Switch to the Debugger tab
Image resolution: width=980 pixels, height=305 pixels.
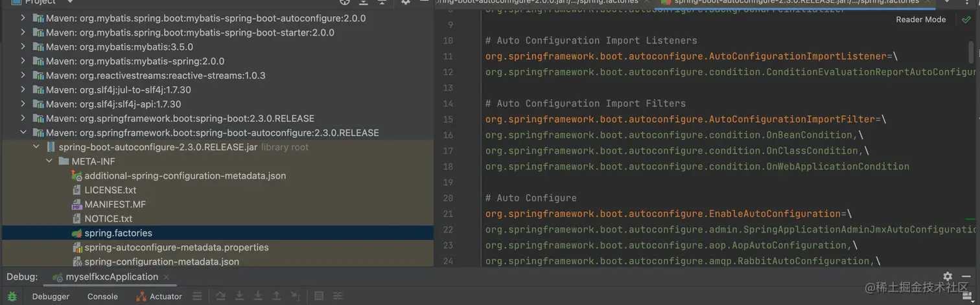tap(51, 297)
